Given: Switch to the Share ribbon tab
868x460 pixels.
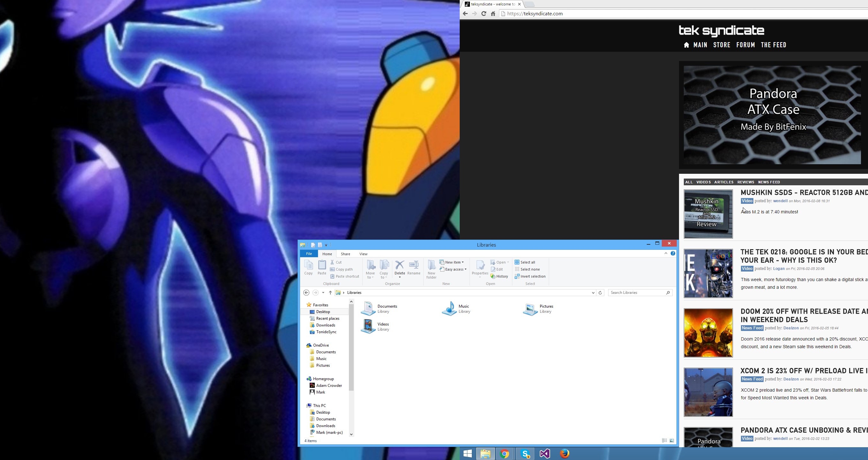Looking at the screenshot, I should [345, 254].
